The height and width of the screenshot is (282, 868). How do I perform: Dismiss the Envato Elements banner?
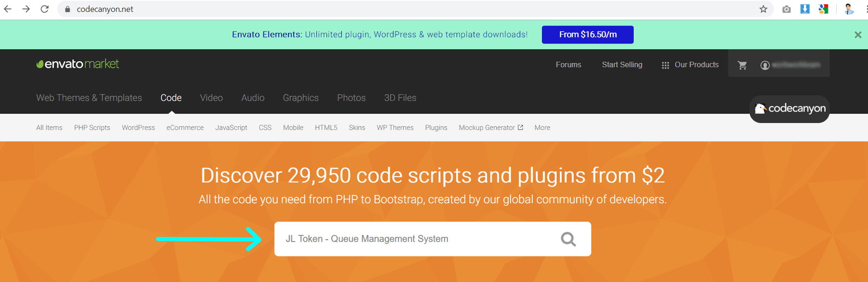point(858,35)
